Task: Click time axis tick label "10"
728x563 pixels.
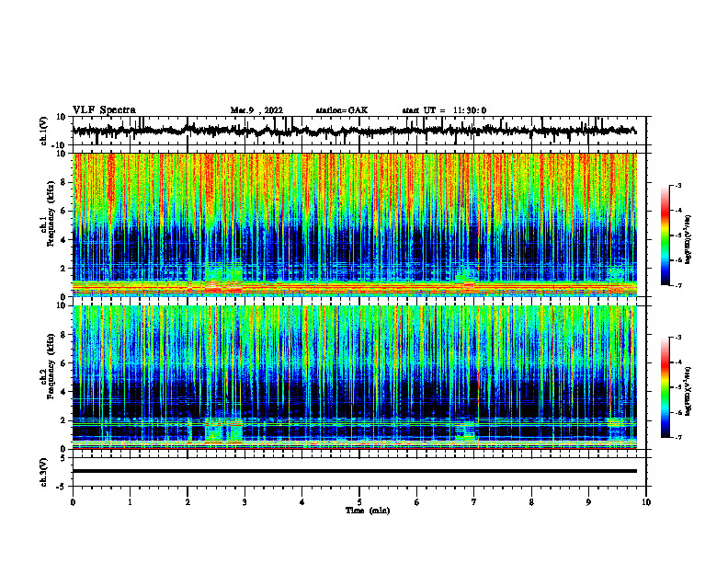Action: pos(646,502)
